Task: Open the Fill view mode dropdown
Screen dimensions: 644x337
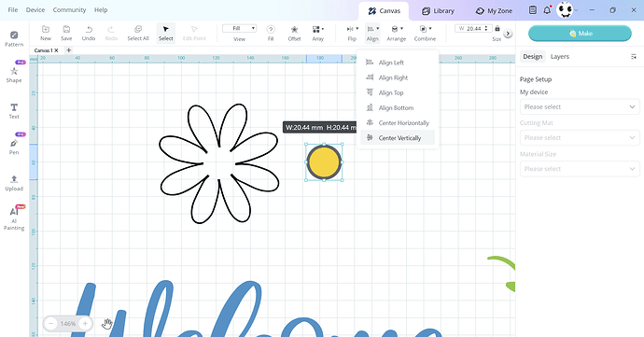Action: (240, 28)
